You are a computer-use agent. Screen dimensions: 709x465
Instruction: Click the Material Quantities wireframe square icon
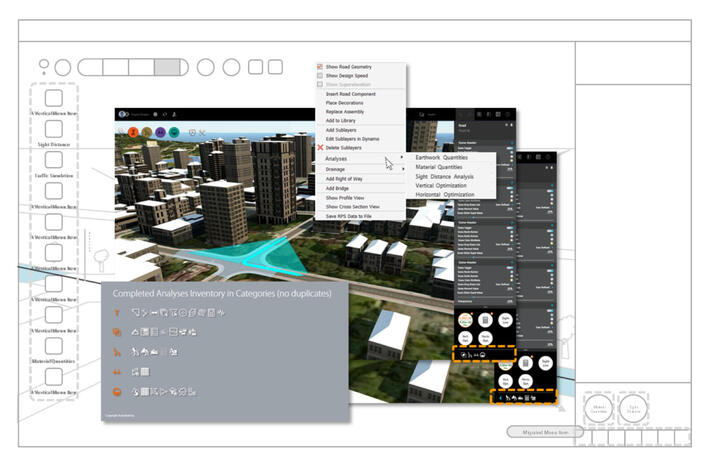pyautogui.click(x=54, y=376)
